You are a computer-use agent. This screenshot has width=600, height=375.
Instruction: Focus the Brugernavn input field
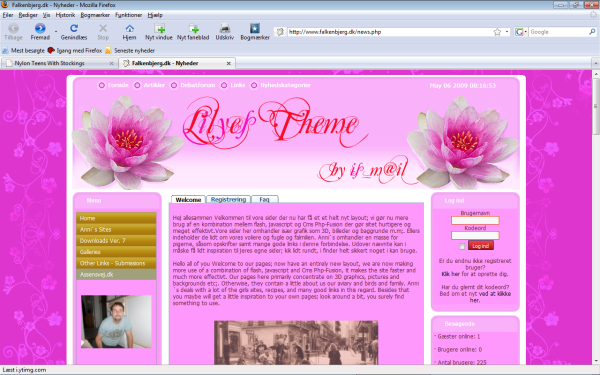475,220
